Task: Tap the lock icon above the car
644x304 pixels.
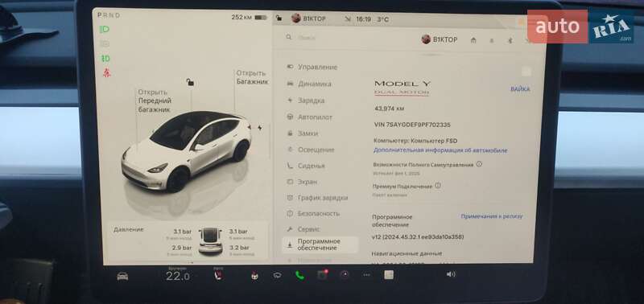Action: (x=190, y=83)
